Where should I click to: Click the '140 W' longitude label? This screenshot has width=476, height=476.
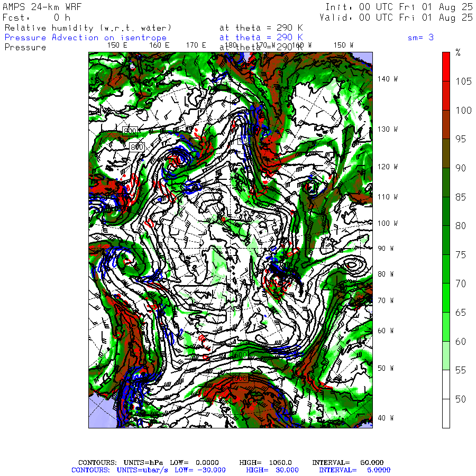(x=388, y=79)
